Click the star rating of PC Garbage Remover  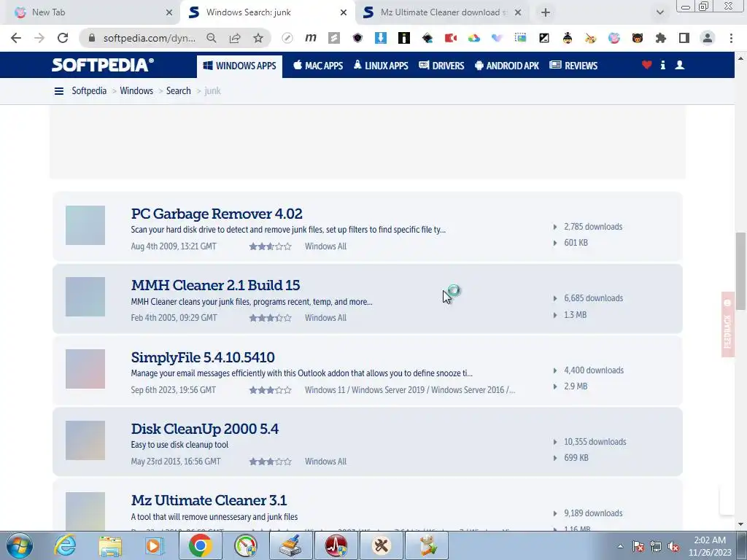point(270,246)
